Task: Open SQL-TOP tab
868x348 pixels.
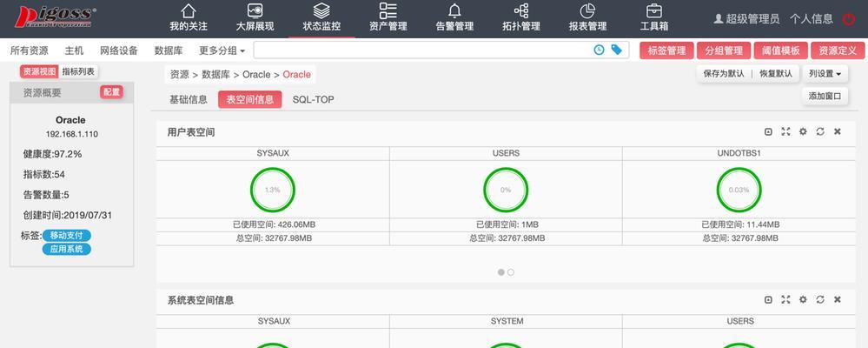Action: click(314, 100)
